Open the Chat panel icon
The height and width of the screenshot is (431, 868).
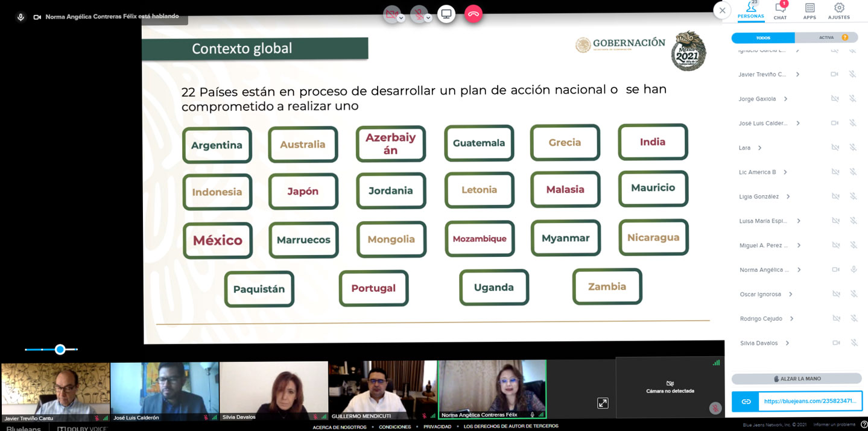pyautogui.click(x=781, y=10)
